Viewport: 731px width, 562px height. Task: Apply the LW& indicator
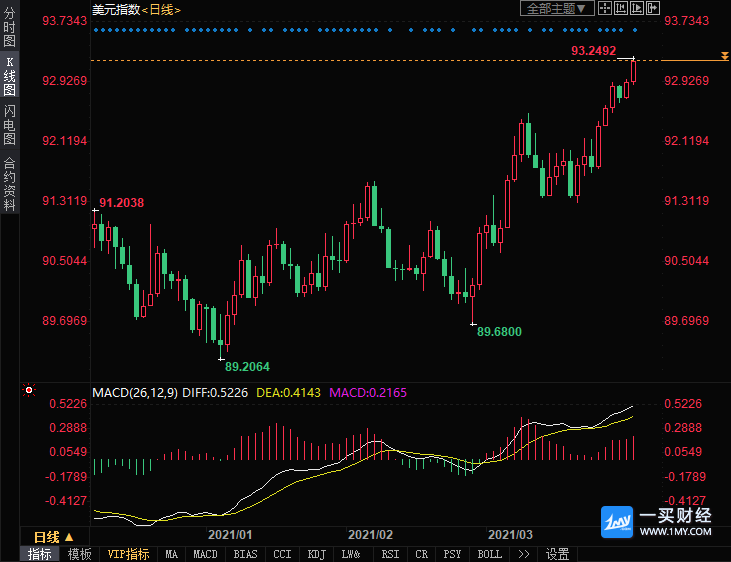[351, 554]
